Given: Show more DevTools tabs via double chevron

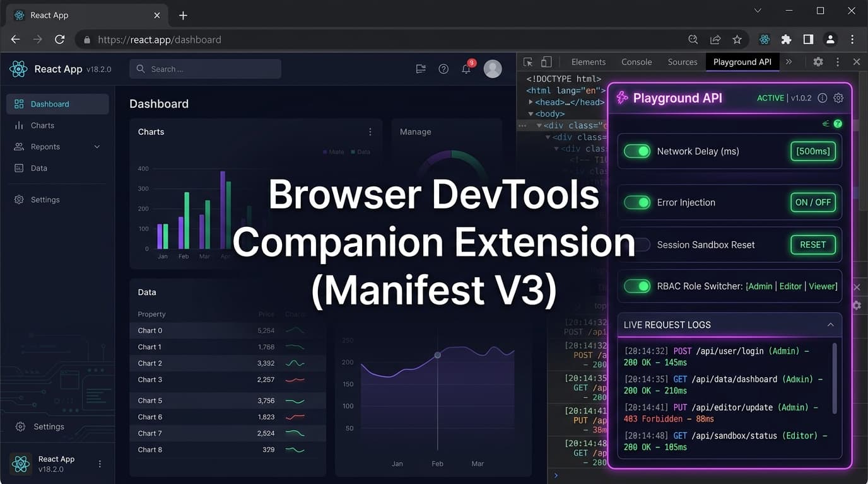Looking at the screenshot, I should point(789,62).
